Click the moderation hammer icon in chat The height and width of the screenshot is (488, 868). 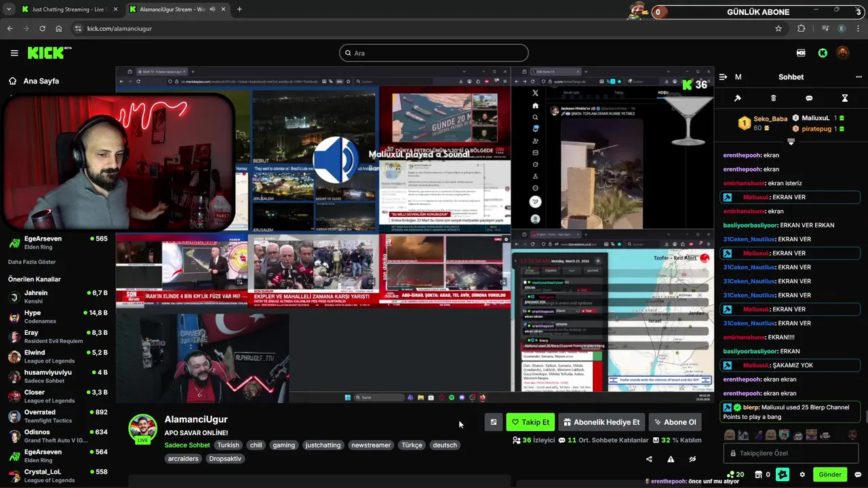pyautogui.click(x=738, y=98)
